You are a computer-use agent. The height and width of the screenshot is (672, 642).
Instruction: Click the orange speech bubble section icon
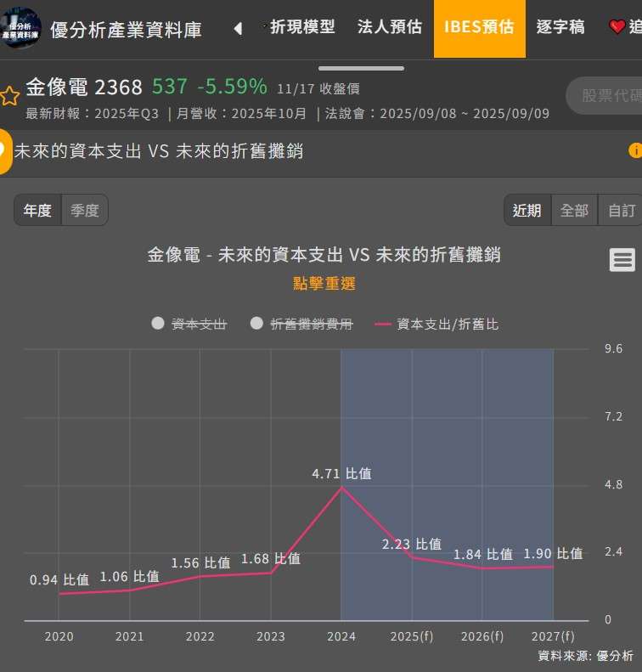4,151
